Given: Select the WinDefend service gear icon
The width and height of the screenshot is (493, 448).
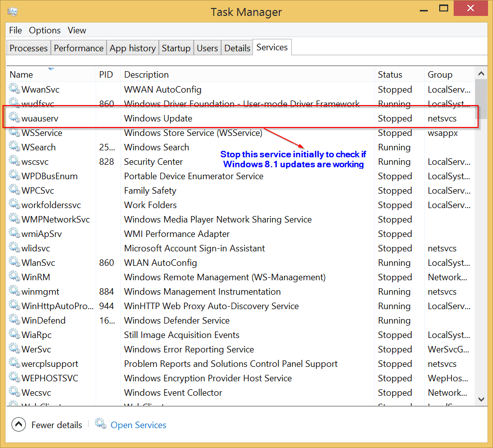Looking at the screenshot, I should tap(14, 321).
